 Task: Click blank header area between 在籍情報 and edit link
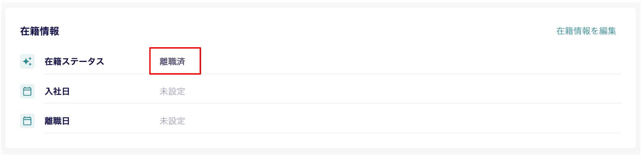(308, 31)
